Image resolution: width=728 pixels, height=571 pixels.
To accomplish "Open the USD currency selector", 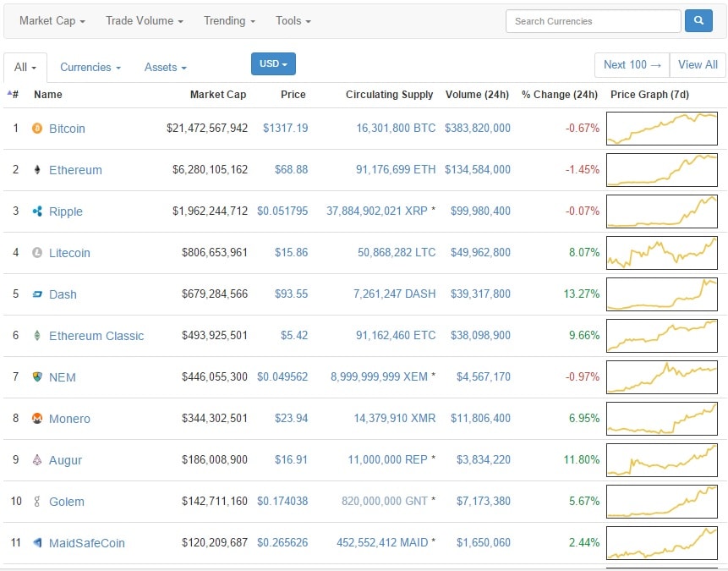I will pyautogui.click(x=273, y=64).
